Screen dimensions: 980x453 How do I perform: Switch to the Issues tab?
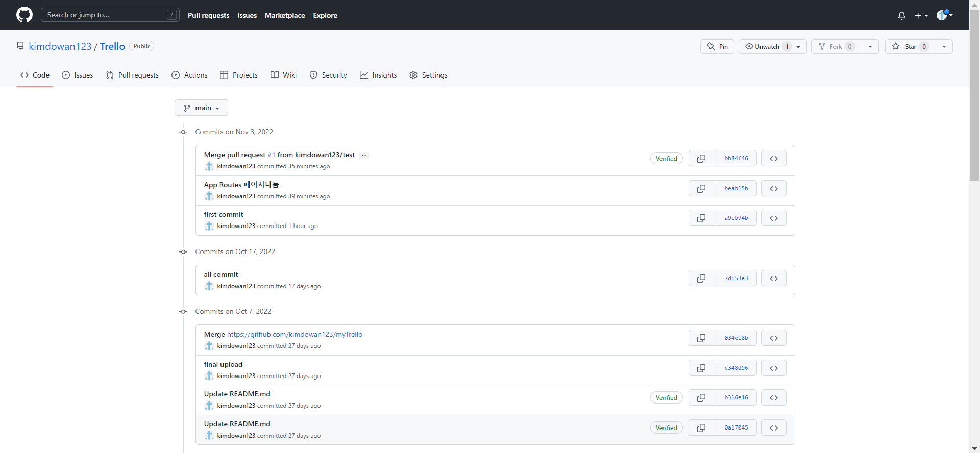click(78, 75)
